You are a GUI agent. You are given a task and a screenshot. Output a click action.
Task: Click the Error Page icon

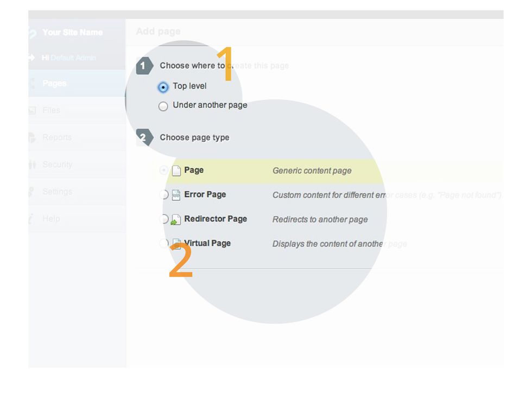(x=176, y=194)
